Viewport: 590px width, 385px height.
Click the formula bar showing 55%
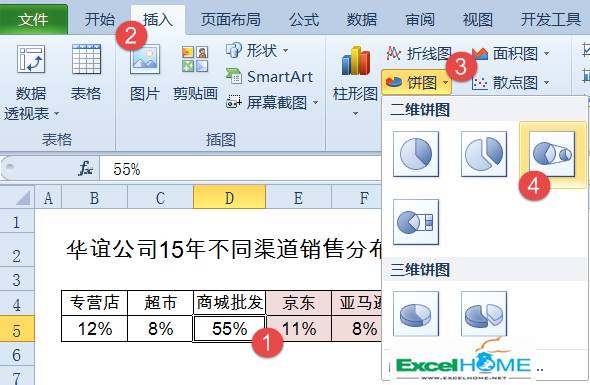pos(241,169)
